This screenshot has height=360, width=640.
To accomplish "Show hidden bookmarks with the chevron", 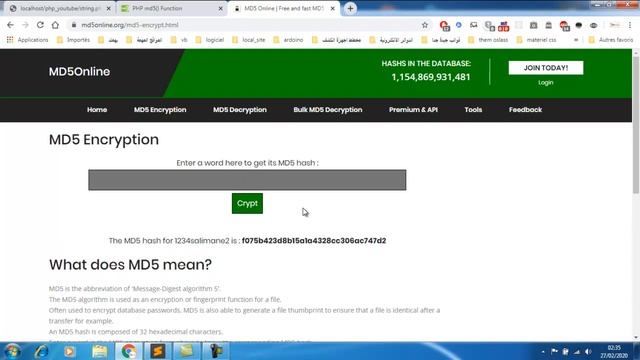I will tap(576, 40).
